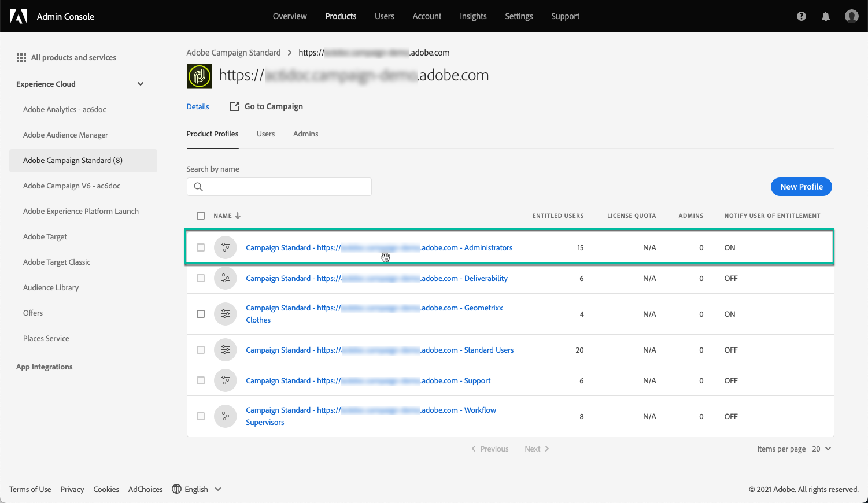Click the Support profile settings icon

226,380
